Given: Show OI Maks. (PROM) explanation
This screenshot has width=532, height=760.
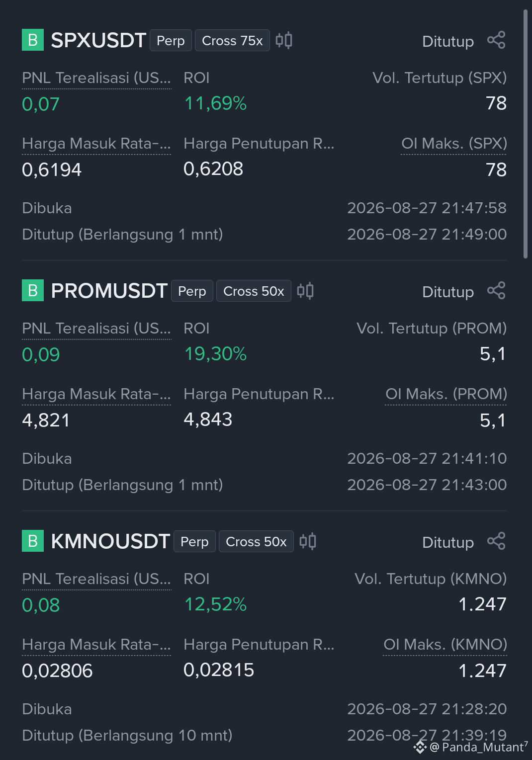Looking at the screenshot, I should [x=446, y=394].
